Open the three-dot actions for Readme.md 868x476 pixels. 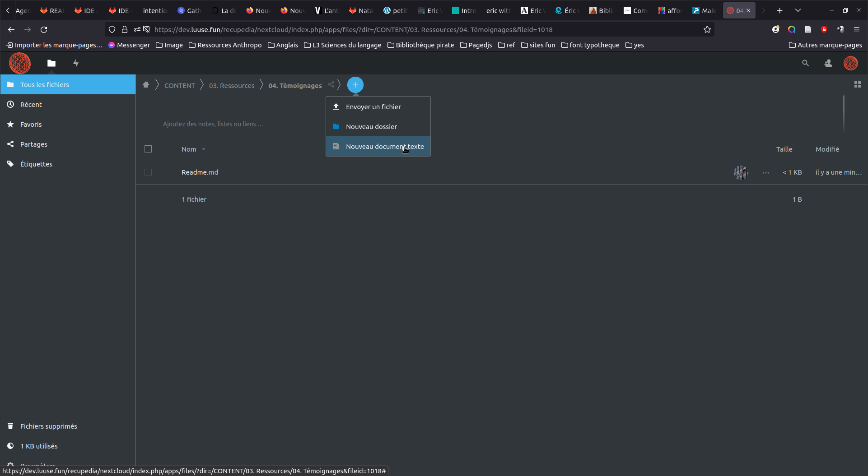(765, 172)
